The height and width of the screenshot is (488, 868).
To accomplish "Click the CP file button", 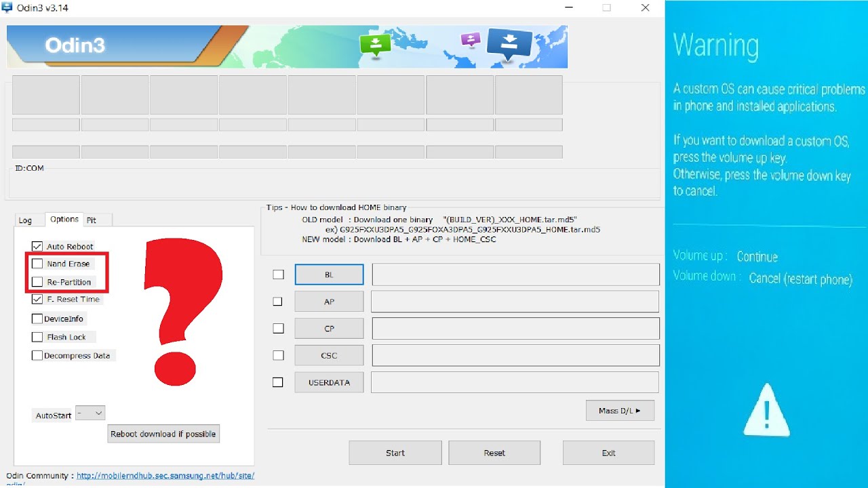I will tap(329, 328).
